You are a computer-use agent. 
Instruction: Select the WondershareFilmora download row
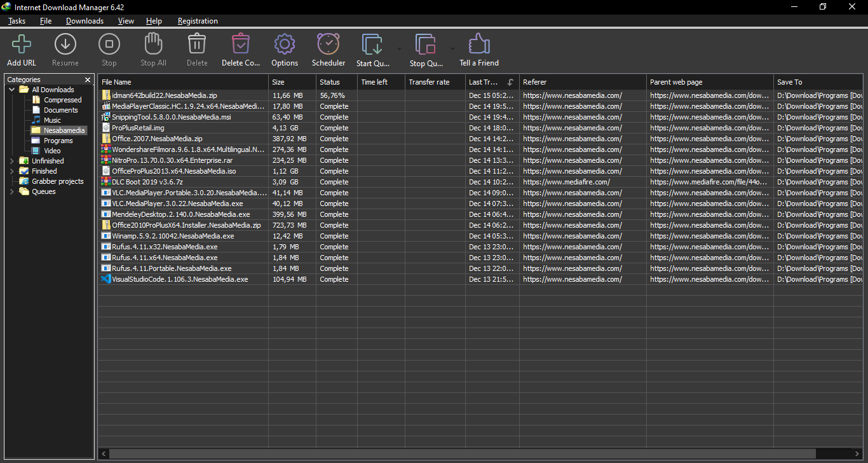[480, 149]
